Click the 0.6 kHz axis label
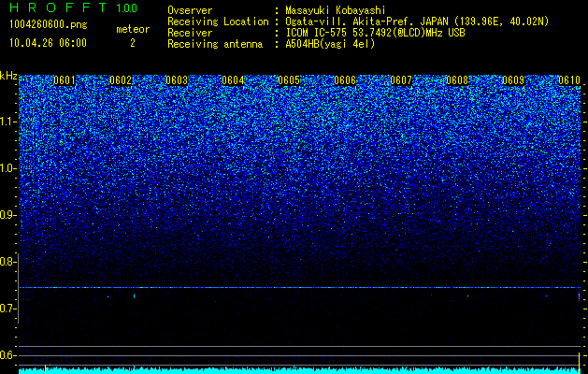 8,355
